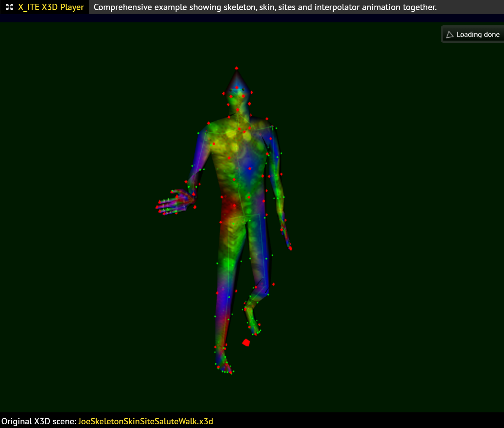Click the toes of the planted foot
504x428 pixels.
pyautogui.click(x=225, y=370)
